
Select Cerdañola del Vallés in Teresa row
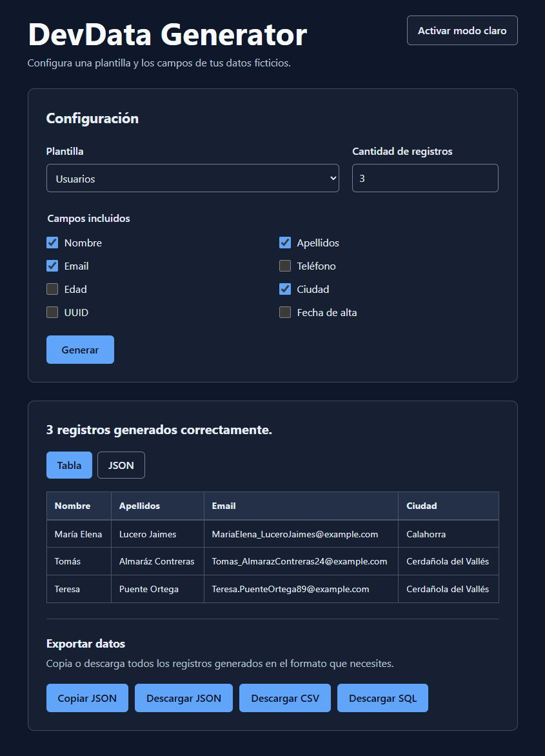[449, 589]
